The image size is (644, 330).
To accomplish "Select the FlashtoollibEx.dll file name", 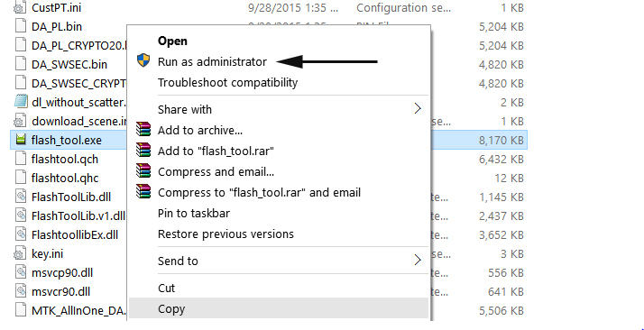I will click(74, 234).
